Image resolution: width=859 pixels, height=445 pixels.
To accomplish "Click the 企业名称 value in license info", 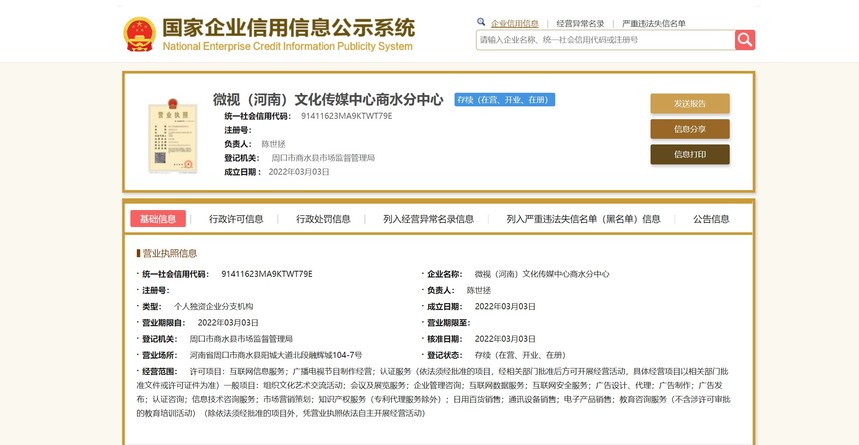I will (x=542, y=274).
